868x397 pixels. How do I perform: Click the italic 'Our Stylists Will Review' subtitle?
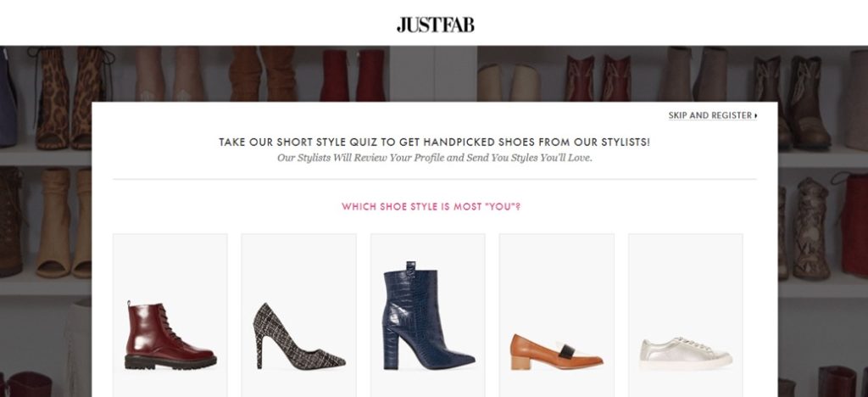[x=435, y=158]
